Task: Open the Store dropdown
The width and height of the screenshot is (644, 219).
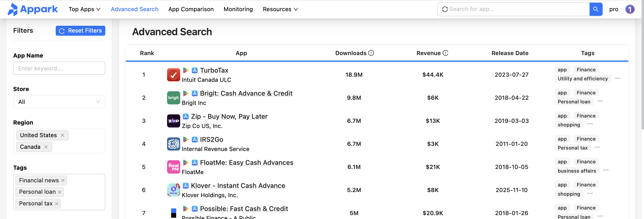Action: (59, 102)
